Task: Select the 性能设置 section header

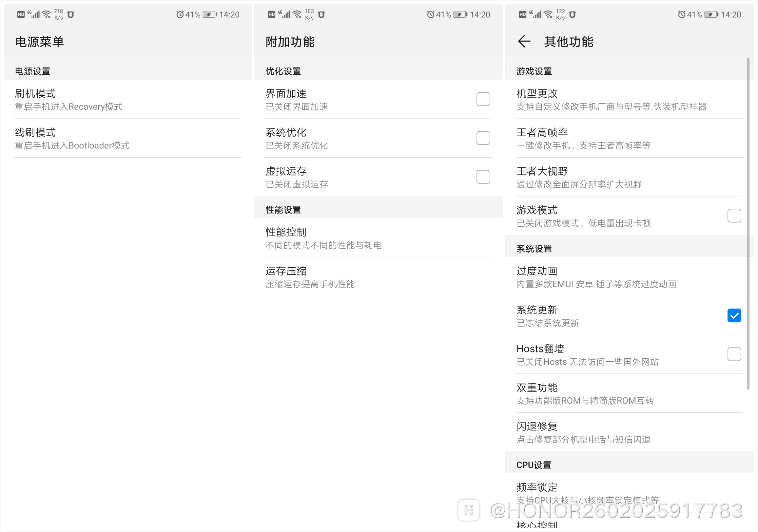Action: point(283,210)
